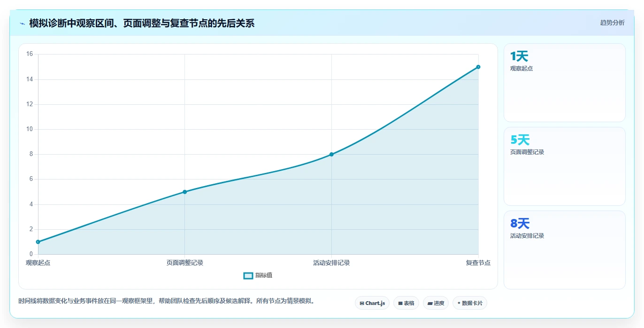Image resolution: width=644 pixels, height=328 pixels.
Task: Select the 数据卡片 tag
Action: coord(469,303)
